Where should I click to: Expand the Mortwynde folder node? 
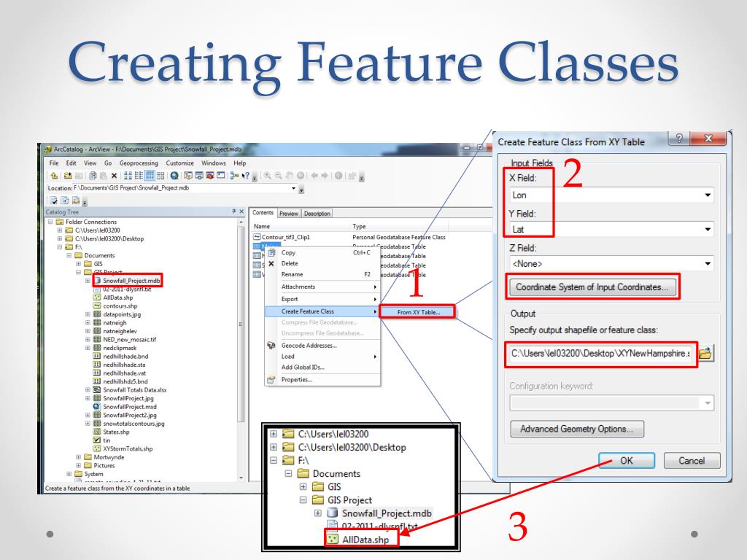click(x=78, y=457)
